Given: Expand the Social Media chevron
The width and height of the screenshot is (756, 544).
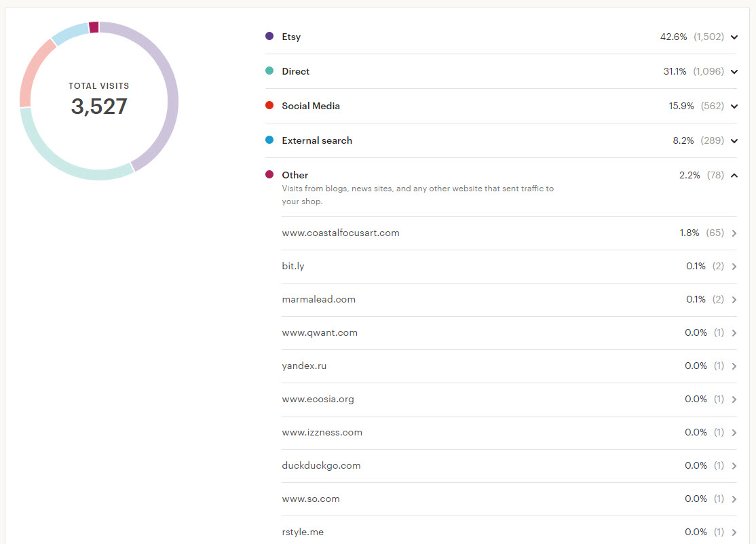Looking at the screenshot, I should [x=734, y=106].
